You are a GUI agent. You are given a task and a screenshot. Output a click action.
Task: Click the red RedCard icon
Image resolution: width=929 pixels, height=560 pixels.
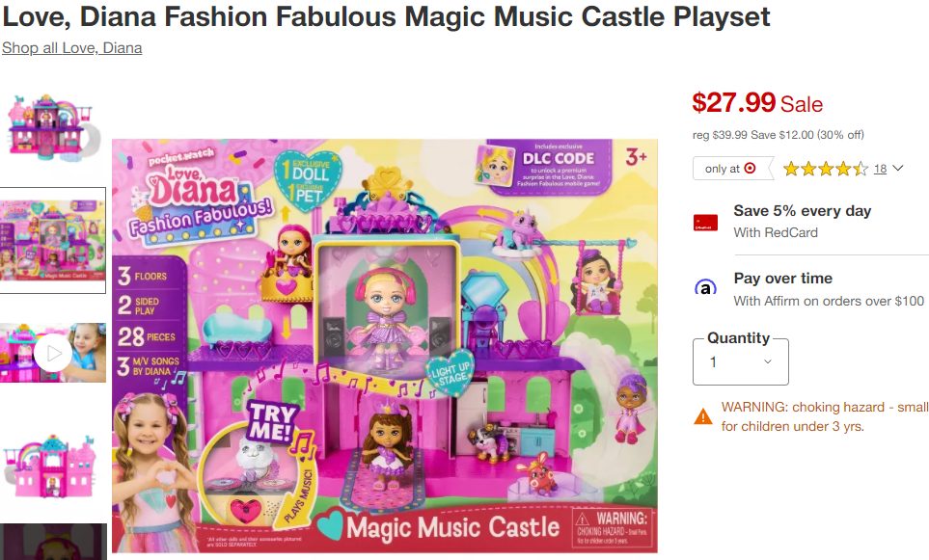coord(705,223)
